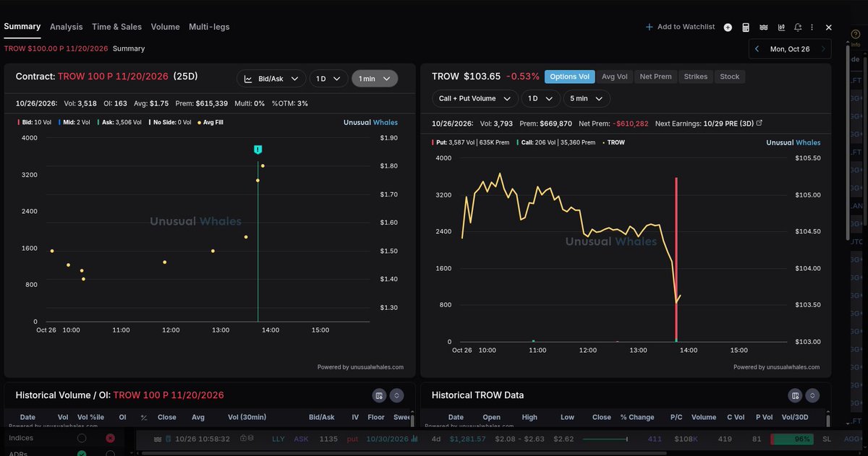Switch to the Time & Sales tab
This screenshot has height=456, width=868.
point(116,27)
